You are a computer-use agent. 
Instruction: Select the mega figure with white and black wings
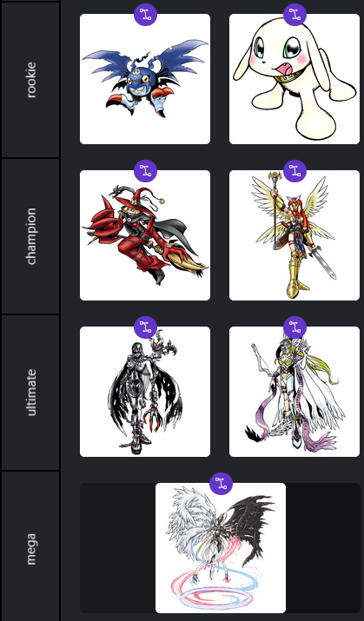(221, 548)
